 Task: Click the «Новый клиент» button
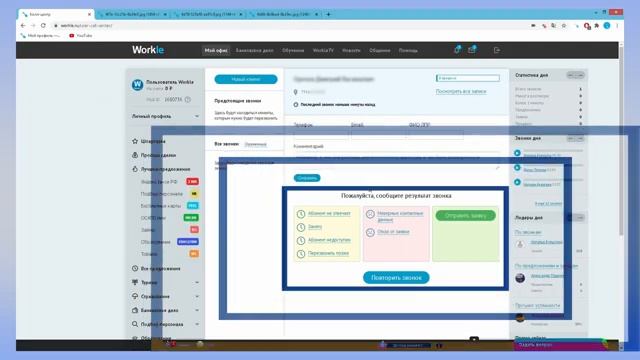click(x=246, y=79)
